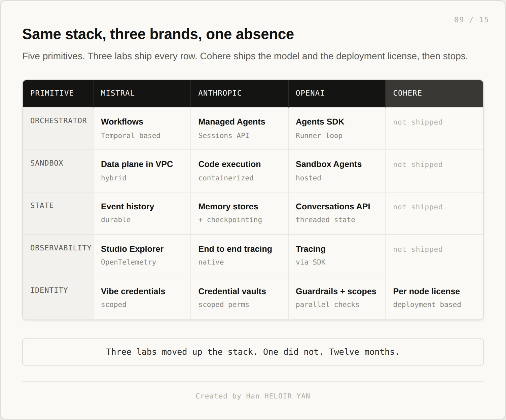Click 'not shipped' in the State row
The image size is (506, 420).
[418, 207]
